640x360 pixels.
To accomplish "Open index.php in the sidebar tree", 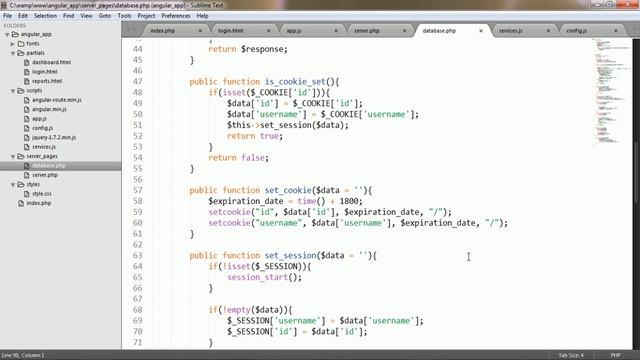I will click(39, 203).
